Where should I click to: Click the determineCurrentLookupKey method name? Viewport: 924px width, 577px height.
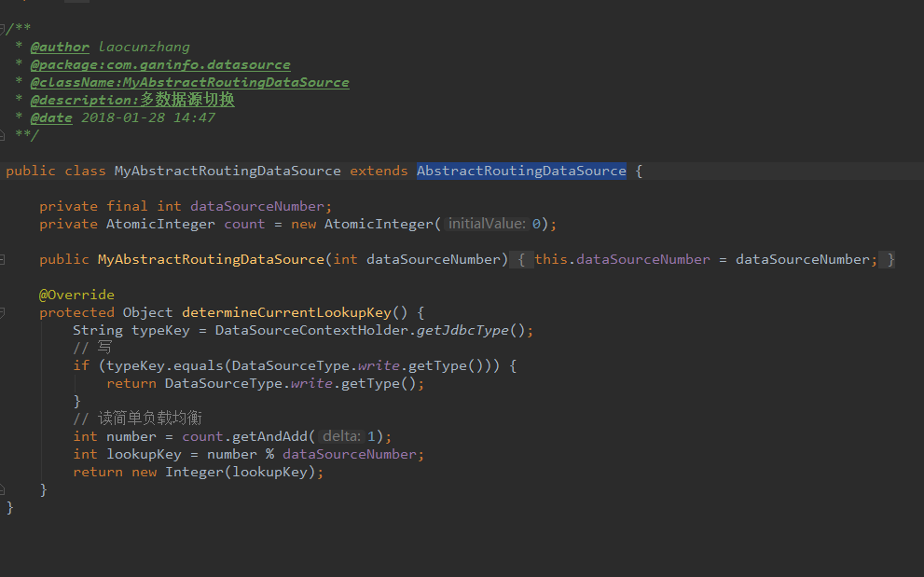click(286, 312)
